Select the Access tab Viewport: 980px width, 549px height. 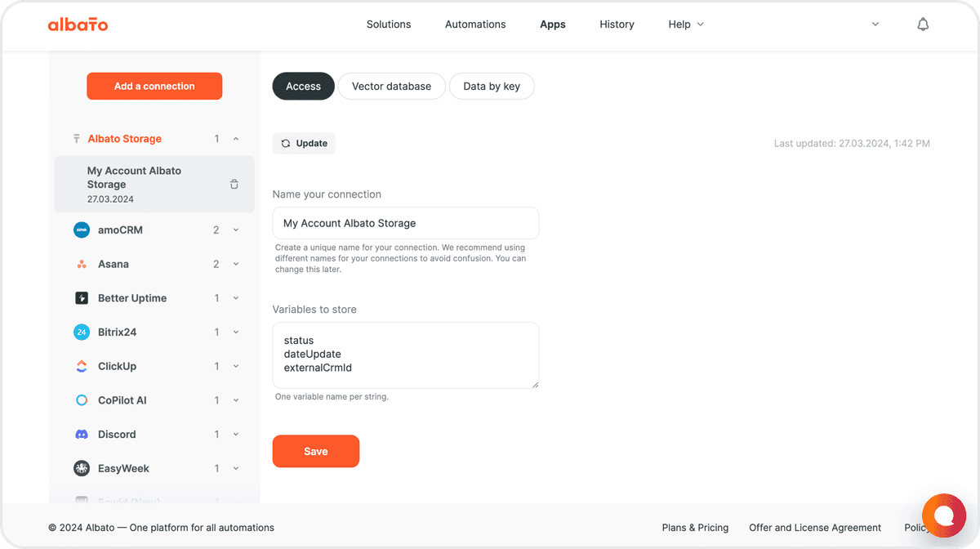click(x=303, y=87)
